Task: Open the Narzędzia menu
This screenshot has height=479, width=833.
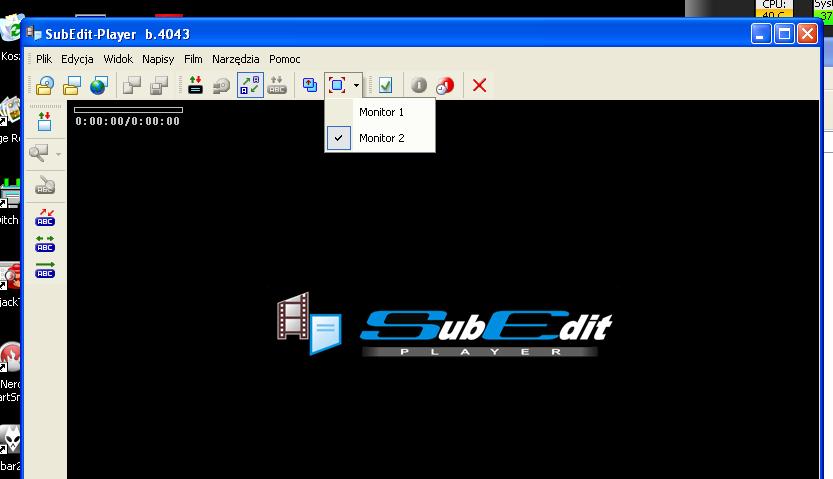Action: 235,59
